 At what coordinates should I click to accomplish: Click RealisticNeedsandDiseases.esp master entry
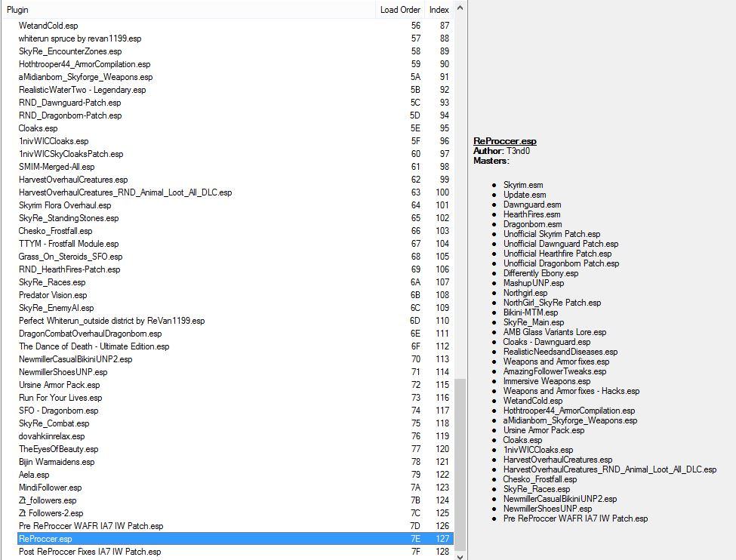(x=560, y=352)
